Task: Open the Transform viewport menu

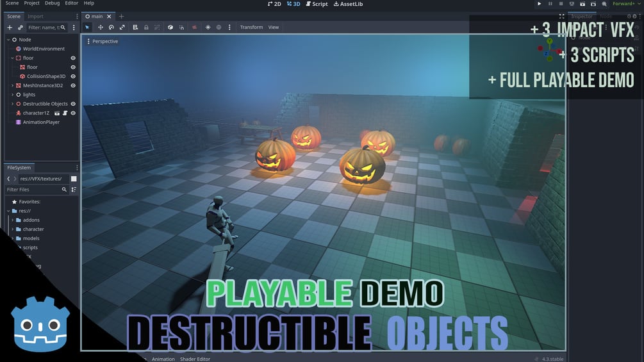Action: [x=251, y=28]
